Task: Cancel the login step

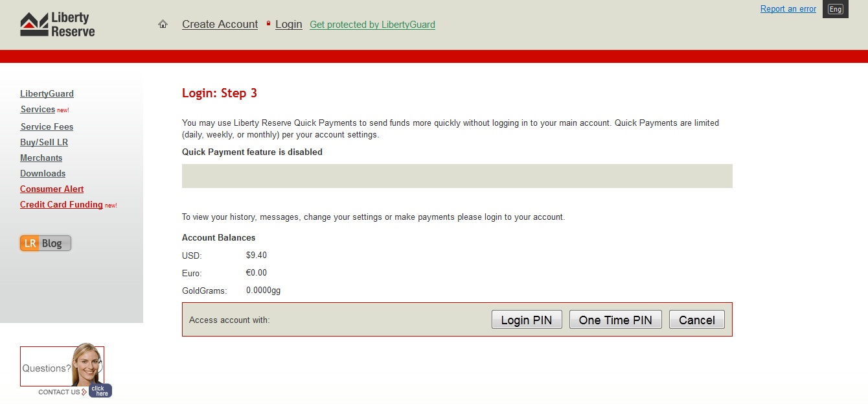Action: [697, 320]
